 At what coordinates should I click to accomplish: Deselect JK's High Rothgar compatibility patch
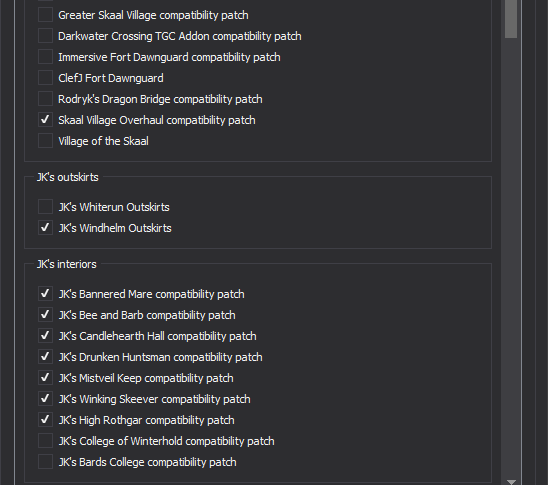point(45,420)
